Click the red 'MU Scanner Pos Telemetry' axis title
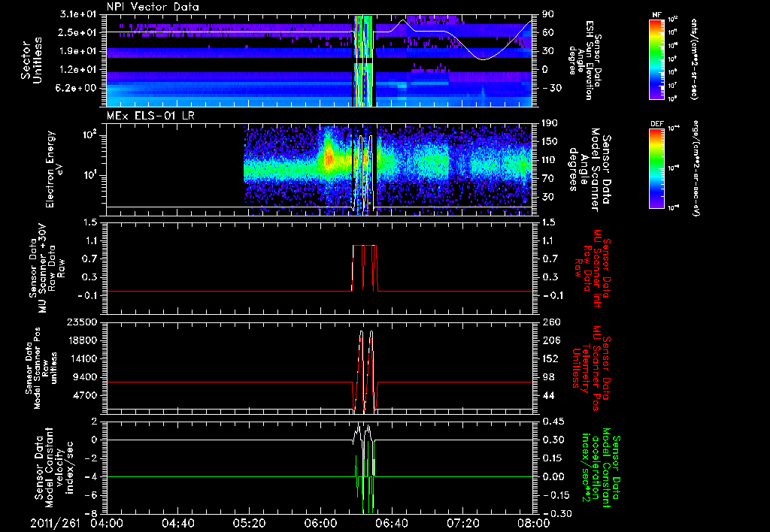 coord(591,368)
